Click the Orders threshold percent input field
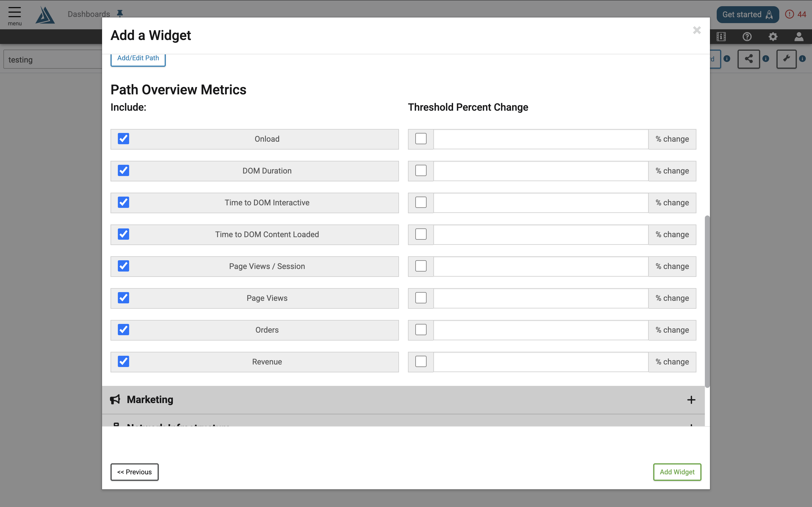812x507 pixels. pos(540,330)
